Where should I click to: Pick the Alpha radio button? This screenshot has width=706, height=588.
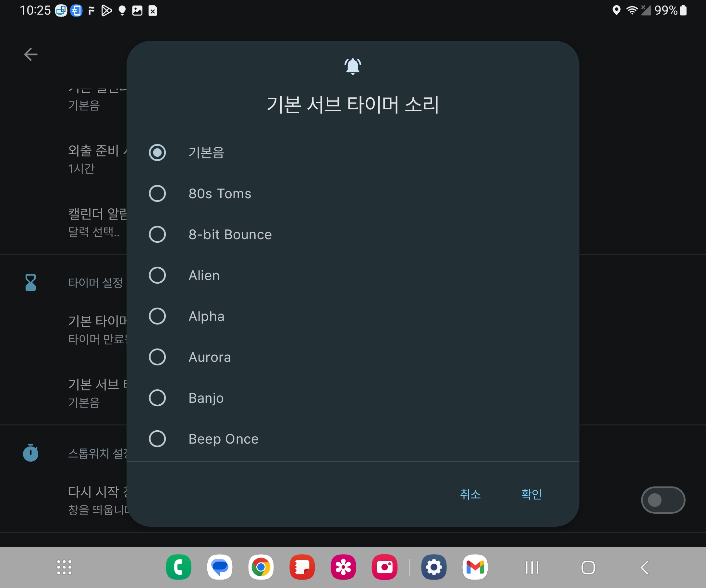(x=157, y=316)
